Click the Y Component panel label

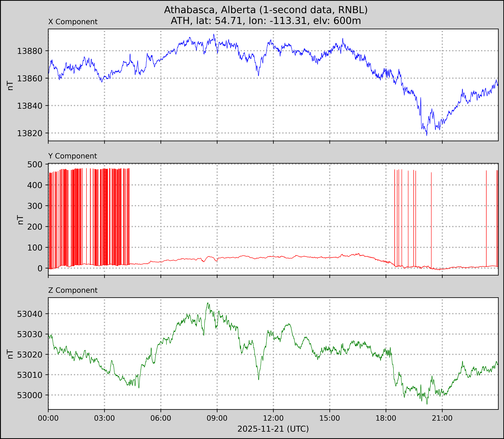pyautogui.click(x=73, y=156)
